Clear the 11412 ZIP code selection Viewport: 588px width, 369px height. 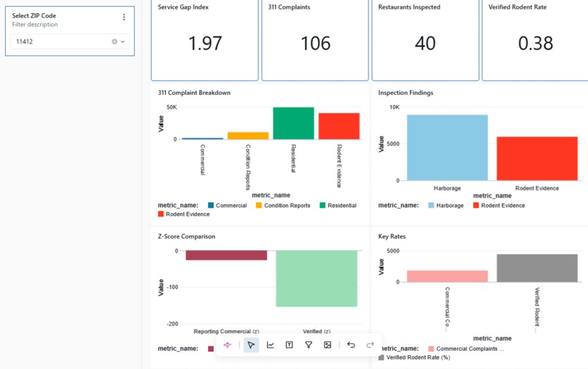tap(115, 42)
